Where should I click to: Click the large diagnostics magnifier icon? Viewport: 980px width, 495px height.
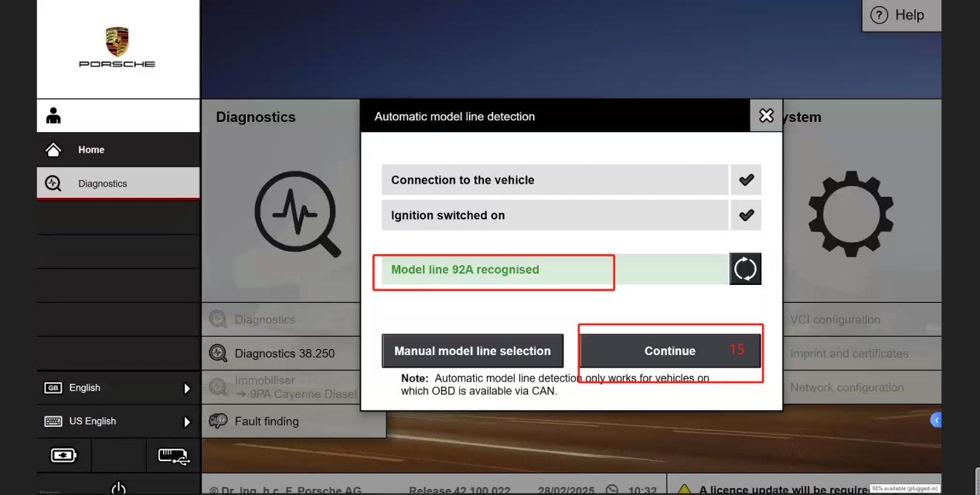pos(298,213)
